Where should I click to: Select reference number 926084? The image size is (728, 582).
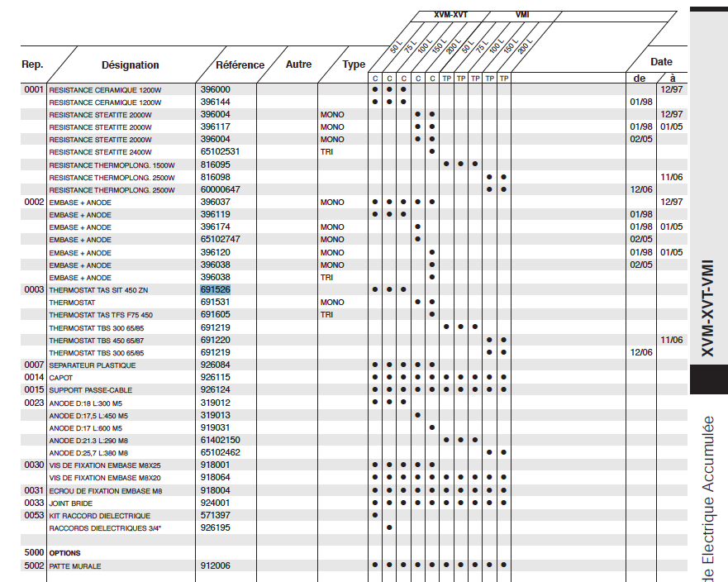coord(216,365)
